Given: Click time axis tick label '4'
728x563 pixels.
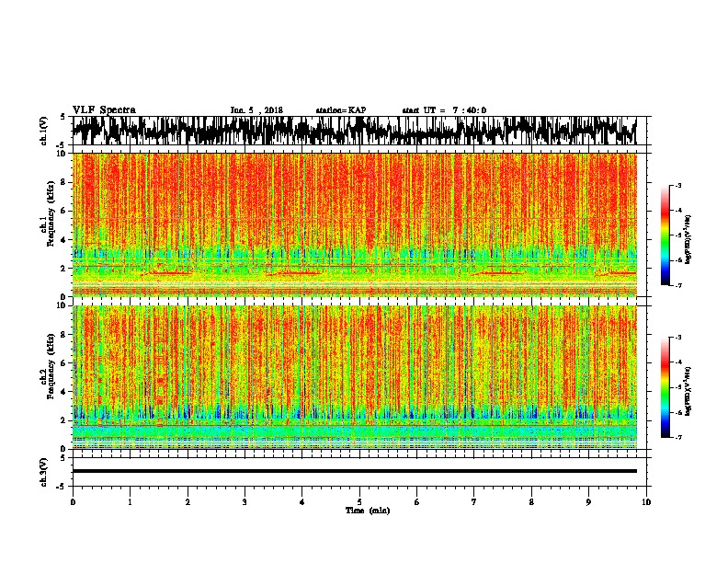Looking at the screenshot, I should [302, 502].
